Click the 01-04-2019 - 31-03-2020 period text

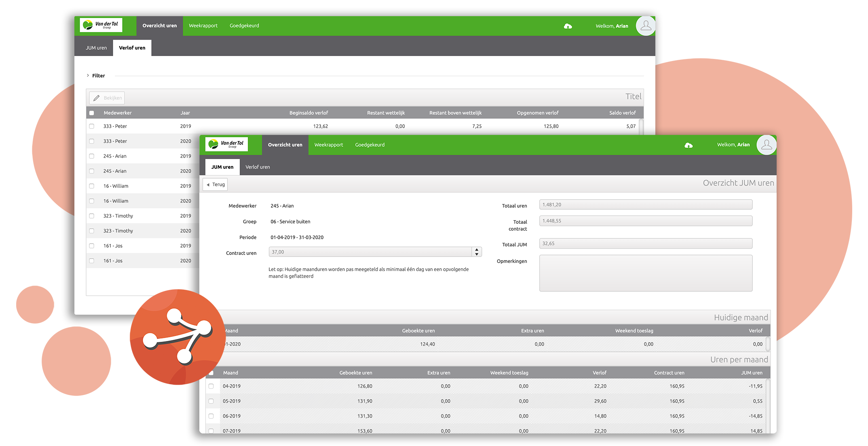click(297, 238)
